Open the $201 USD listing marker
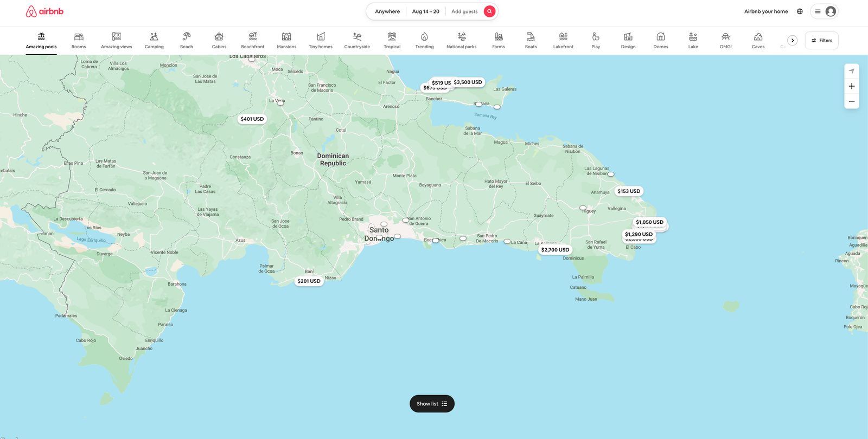The height and width of the screenshot is (439, 868). pos(309,281)
